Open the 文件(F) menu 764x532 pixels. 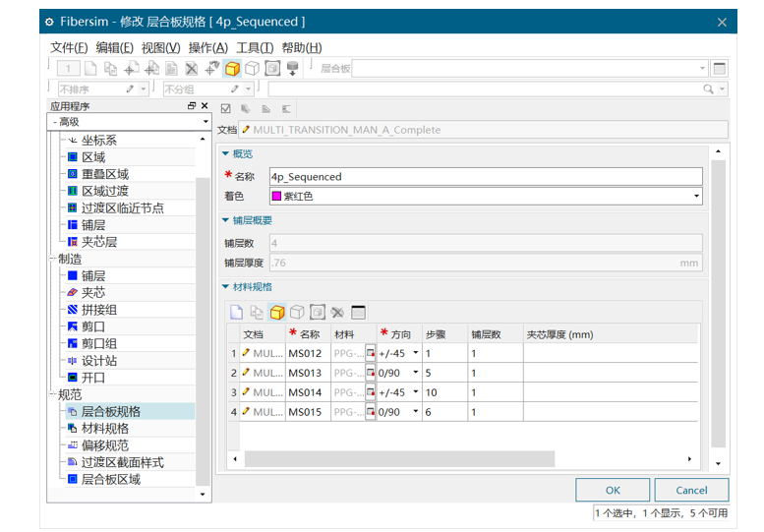[x=69, y=47]
